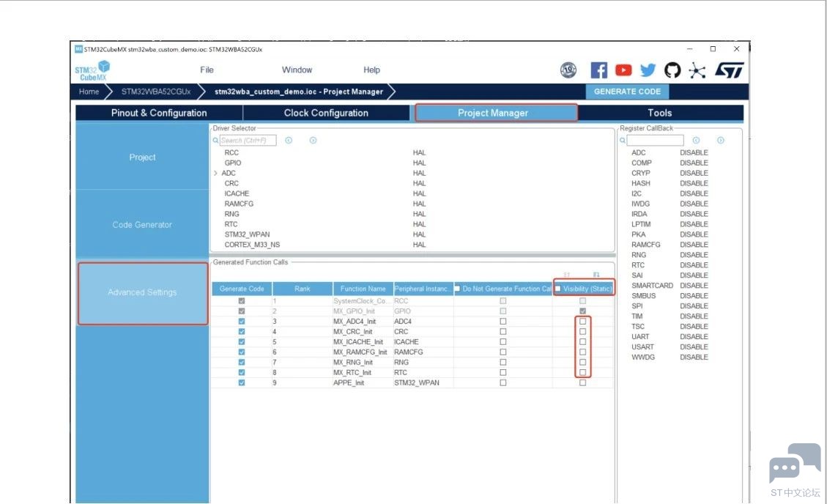Enable static visibility for MX_ICACHE_Init

pyautogui.click(x=583, y=341)
